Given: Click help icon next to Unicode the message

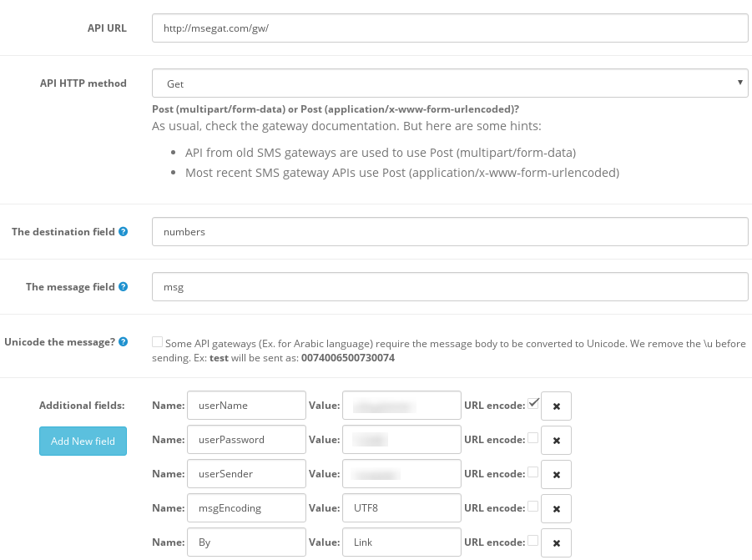Looking at the screenshot, I should click(x=124, y=342).
